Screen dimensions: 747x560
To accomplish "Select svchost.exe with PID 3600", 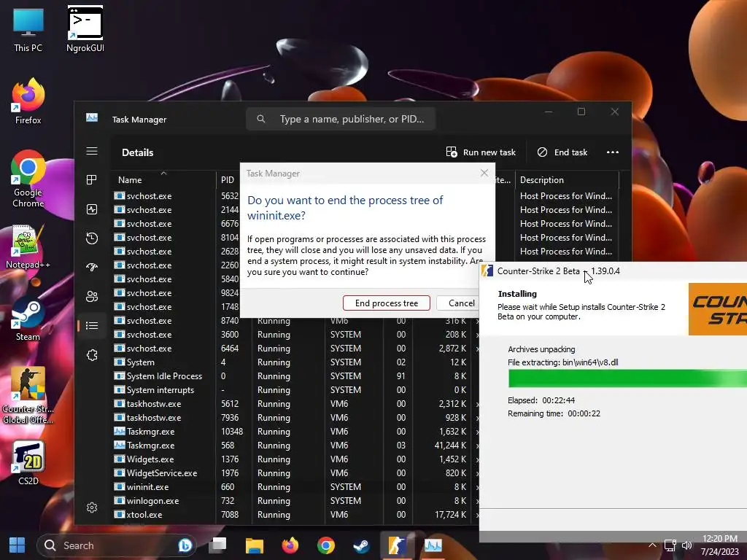I will click(295, 335).
